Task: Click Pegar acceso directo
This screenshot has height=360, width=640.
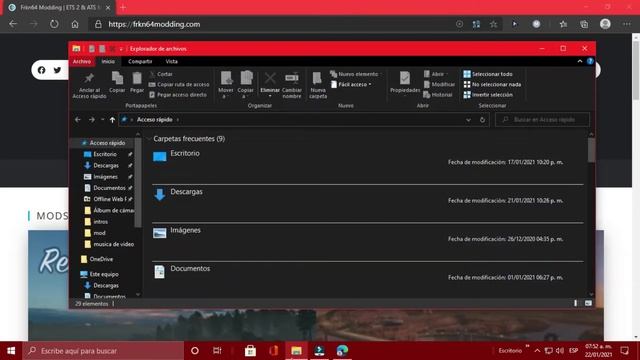Action: (x=178, y=95)
